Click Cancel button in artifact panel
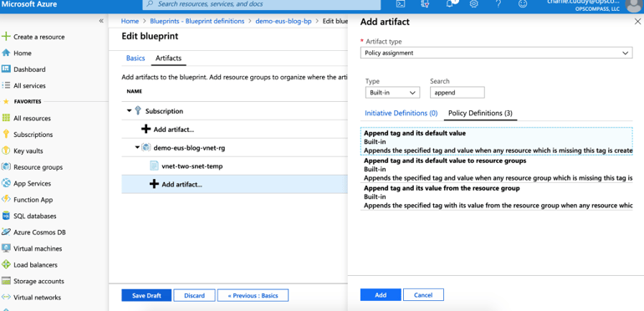644x311 pixels. tap(423, 295)
